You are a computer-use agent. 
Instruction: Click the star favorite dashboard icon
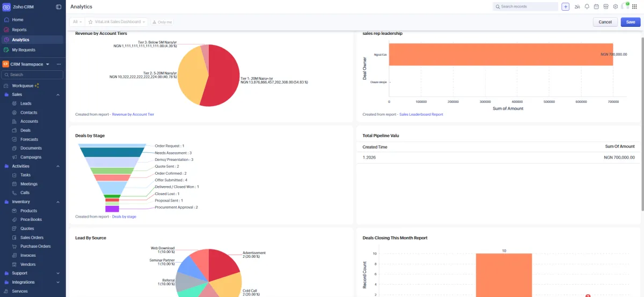coord(91,22)
